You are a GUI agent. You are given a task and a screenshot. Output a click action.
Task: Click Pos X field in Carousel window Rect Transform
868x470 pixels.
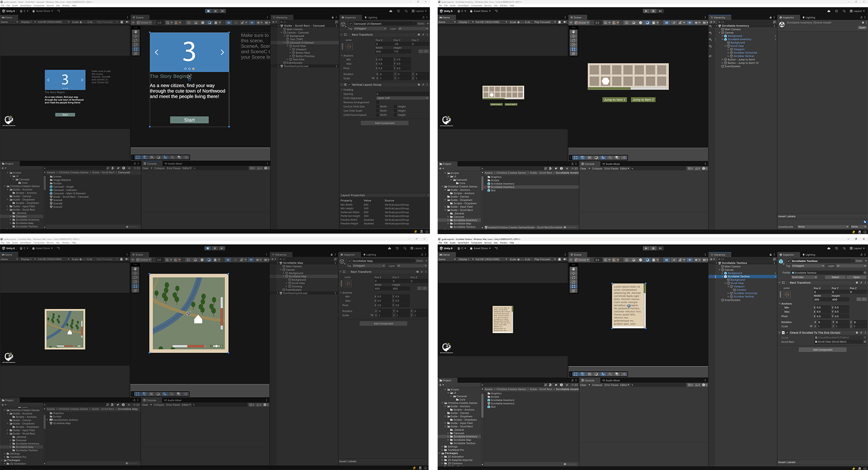tap(383, 44)
